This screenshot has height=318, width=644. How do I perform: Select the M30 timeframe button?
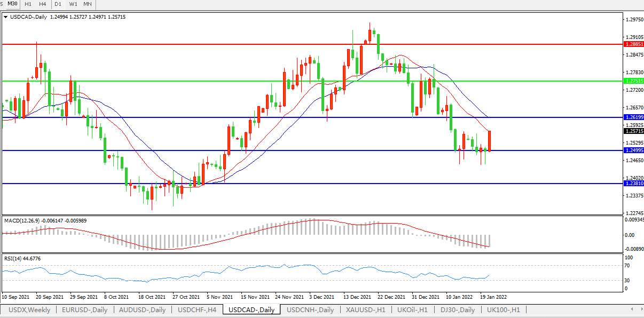coord(12,4)
